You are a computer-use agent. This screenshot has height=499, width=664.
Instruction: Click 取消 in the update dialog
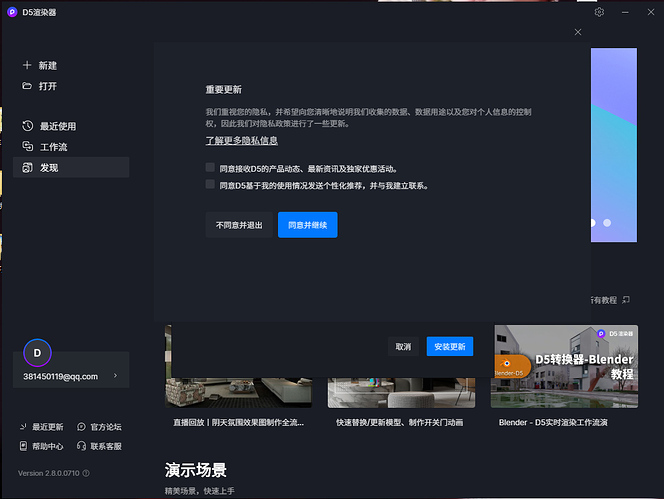(403, 347)
